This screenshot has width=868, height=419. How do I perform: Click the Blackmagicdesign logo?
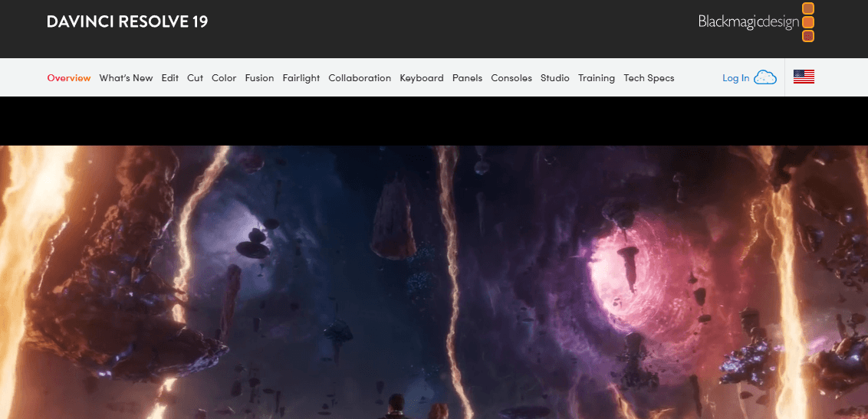(x=756, y=22)
